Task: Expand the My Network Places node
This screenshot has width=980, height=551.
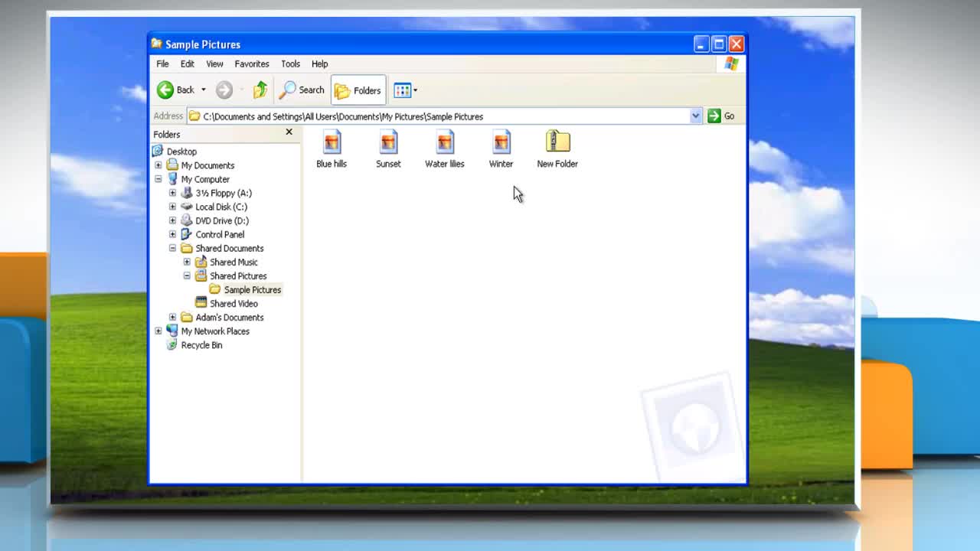Action: (x=158, y=331)
